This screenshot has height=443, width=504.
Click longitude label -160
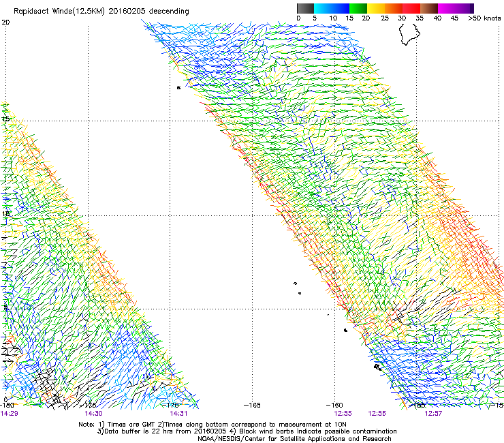[334, 405]
